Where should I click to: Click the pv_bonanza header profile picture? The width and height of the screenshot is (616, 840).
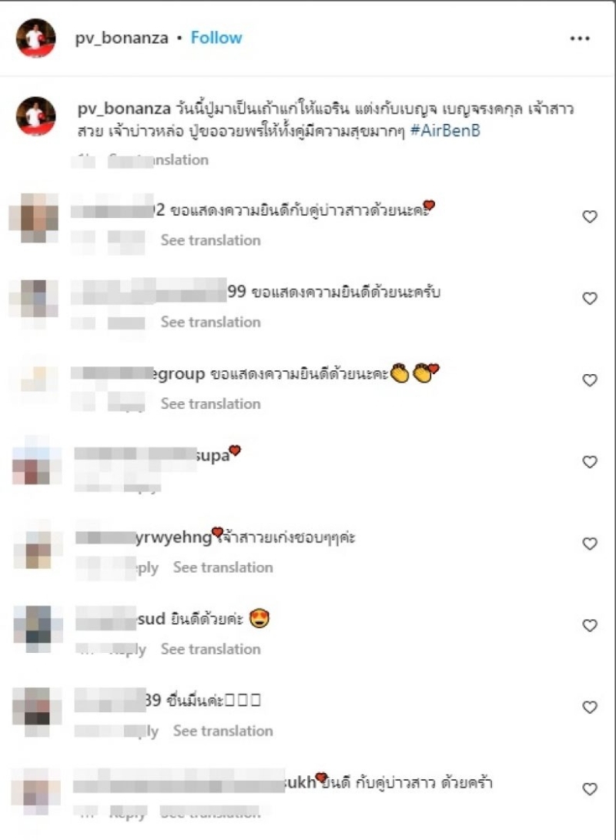[x=36, y=38]
